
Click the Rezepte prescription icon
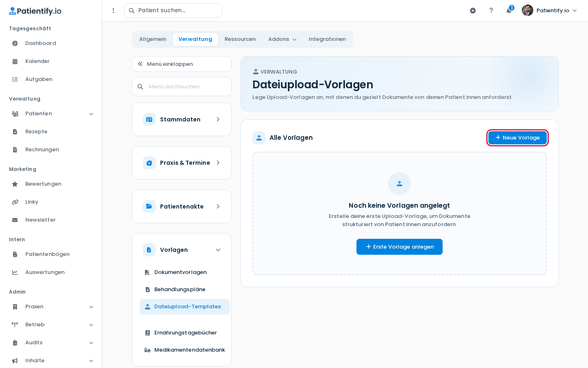point(15,132)
